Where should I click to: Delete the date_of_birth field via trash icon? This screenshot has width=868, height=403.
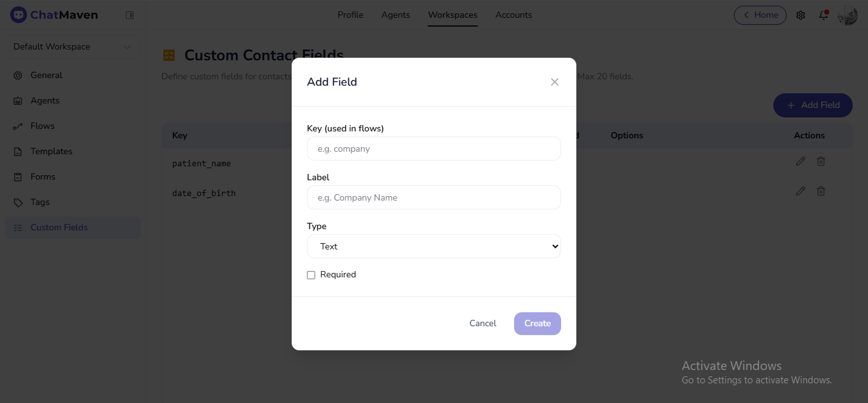(820, 190)
